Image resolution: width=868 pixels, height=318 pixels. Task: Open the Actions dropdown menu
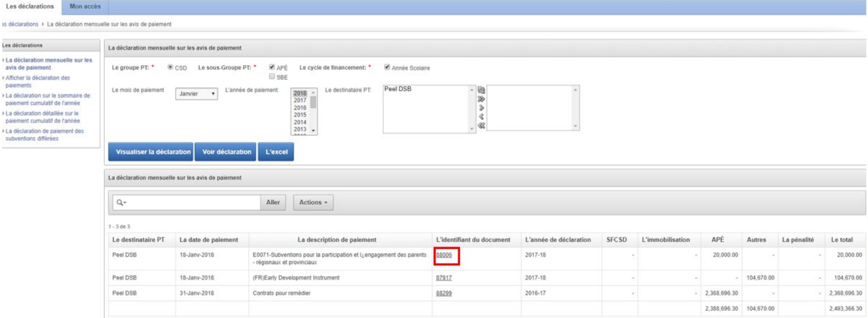coord(313,201)
